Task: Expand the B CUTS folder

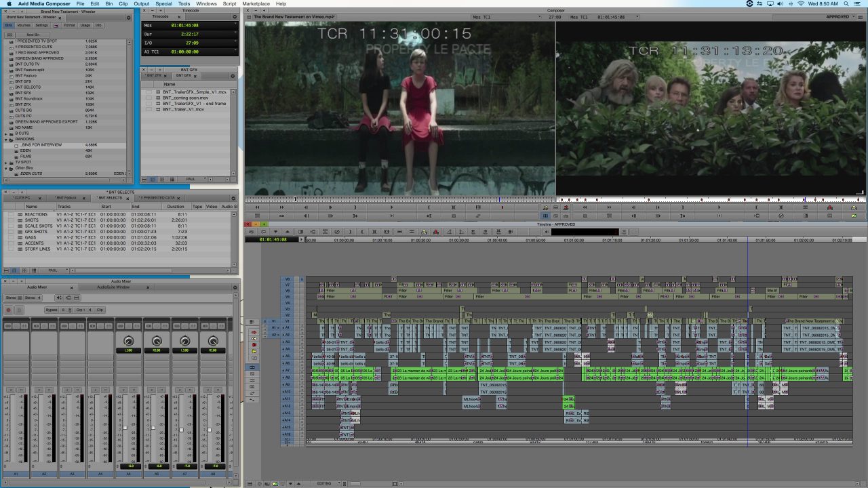Action: 6,134
